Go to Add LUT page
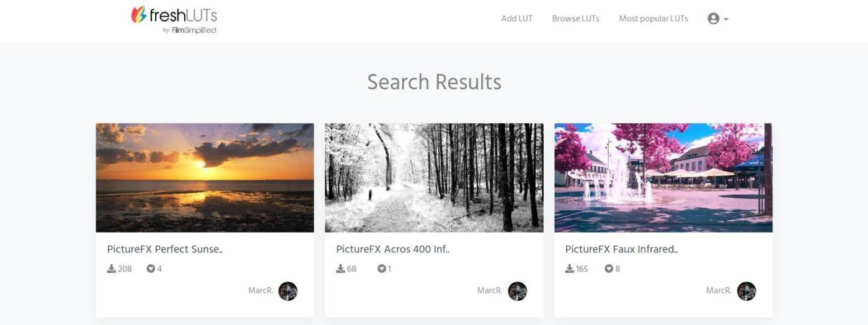 coord(516,19)
